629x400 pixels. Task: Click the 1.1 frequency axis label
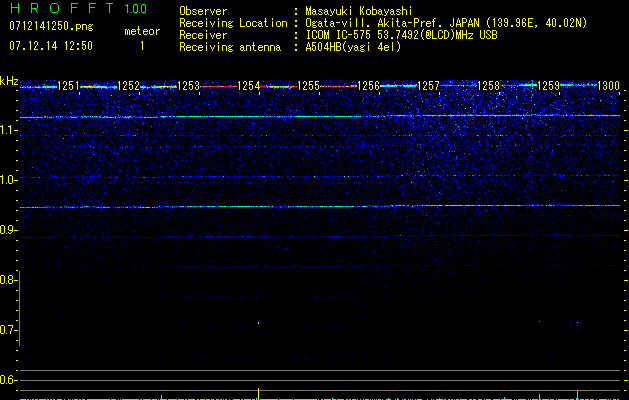(x=8, y=130)
